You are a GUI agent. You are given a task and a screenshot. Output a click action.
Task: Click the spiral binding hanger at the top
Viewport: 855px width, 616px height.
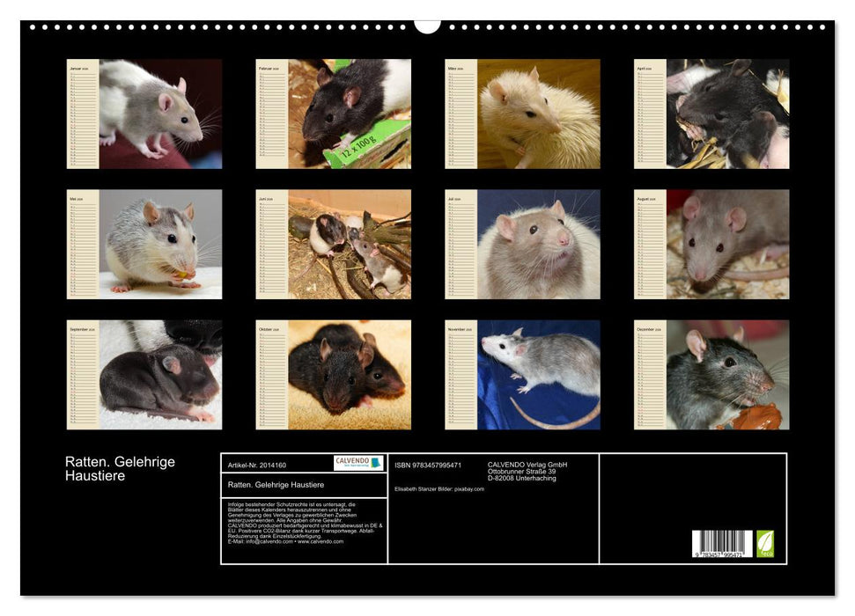[x=426, y=25]
